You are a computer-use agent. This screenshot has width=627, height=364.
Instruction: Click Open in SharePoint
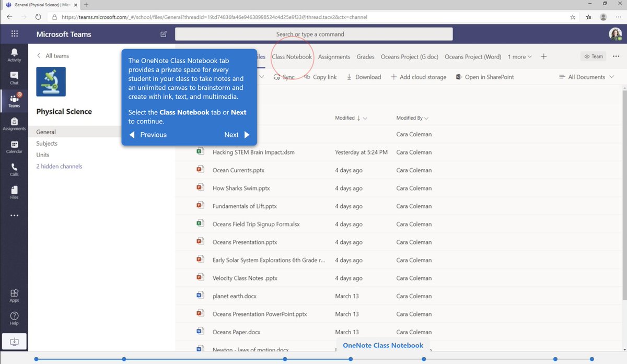[484, 77]
